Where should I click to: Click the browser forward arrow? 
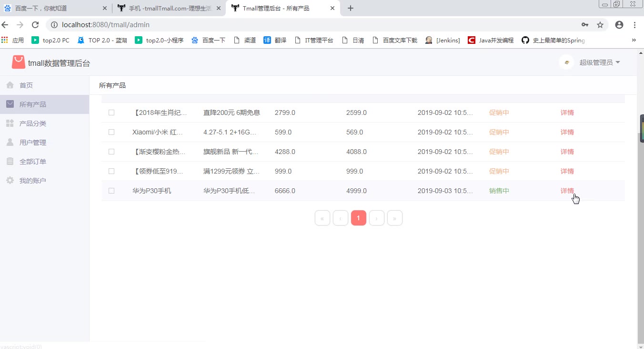(20, 25)
